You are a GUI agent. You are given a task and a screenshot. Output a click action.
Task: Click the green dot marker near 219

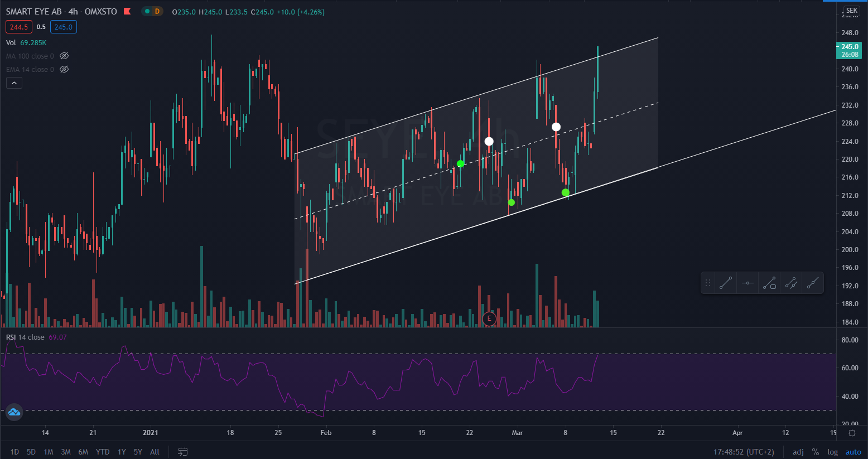[x=460, y=163]
